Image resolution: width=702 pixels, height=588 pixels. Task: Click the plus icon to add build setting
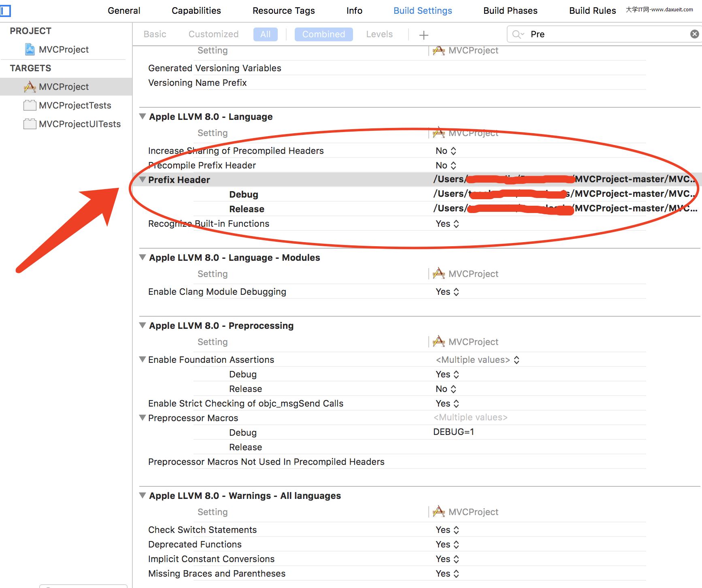tap(423, 35)
